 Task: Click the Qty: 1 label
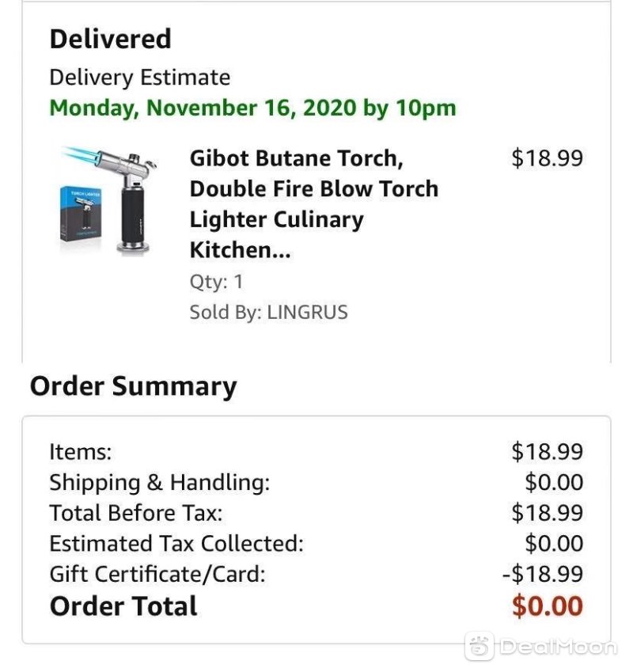(216, 282)
